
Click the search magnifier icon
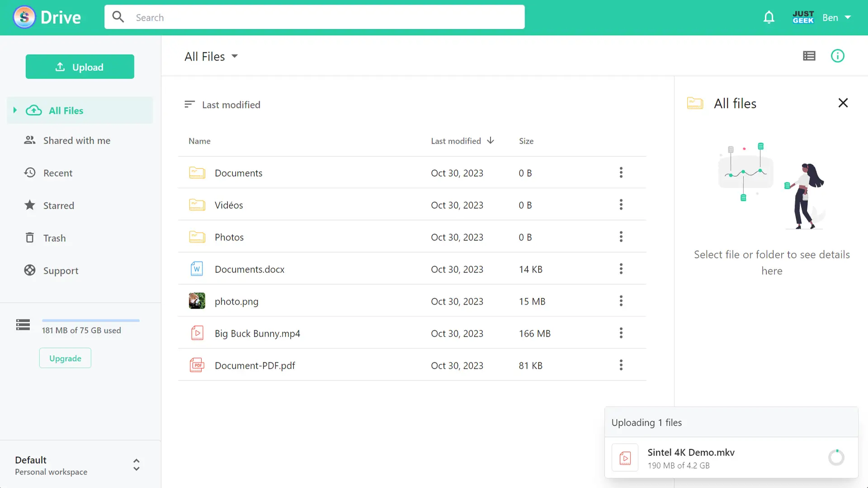point(118,17)
